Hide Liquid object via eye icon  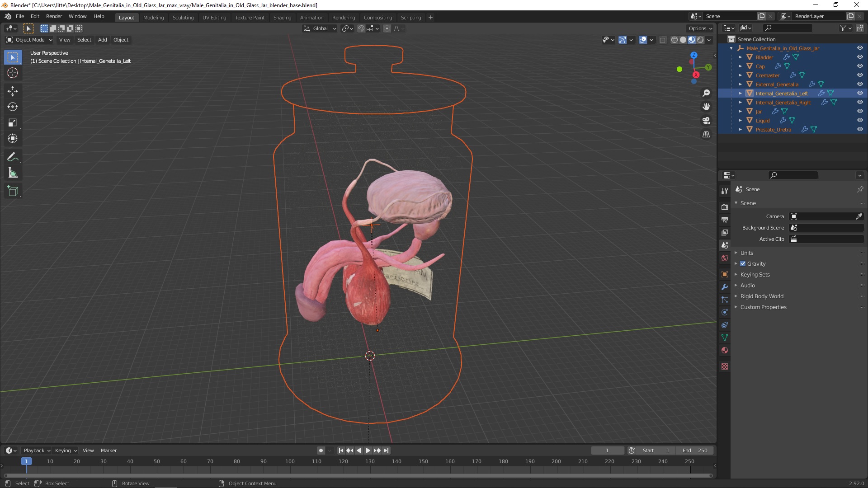click(860, 121)
